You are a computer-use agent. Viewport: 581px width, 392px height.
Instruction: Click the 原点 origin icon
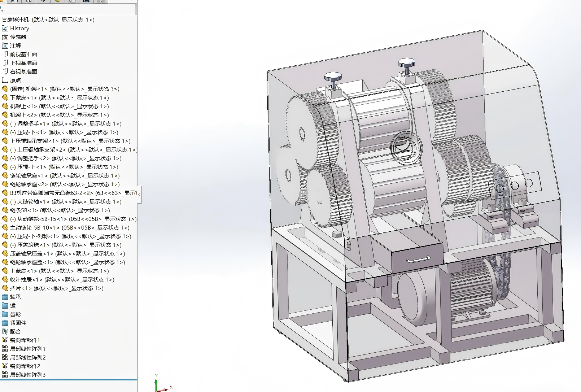(x=5, y=80)
